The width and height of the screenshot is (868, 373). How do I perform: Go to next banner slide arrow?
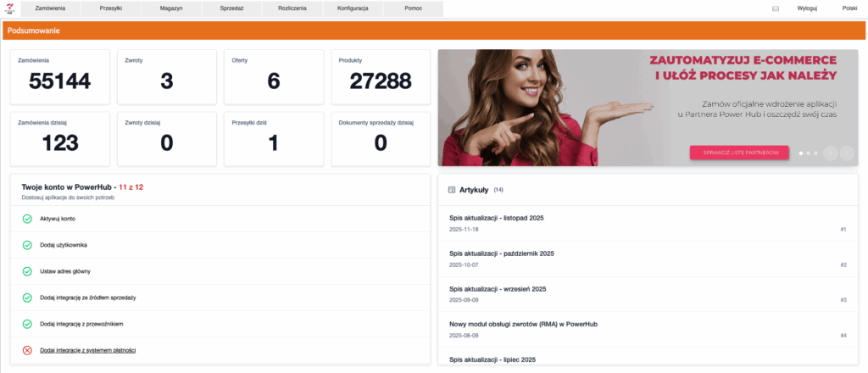pos(846,153)
